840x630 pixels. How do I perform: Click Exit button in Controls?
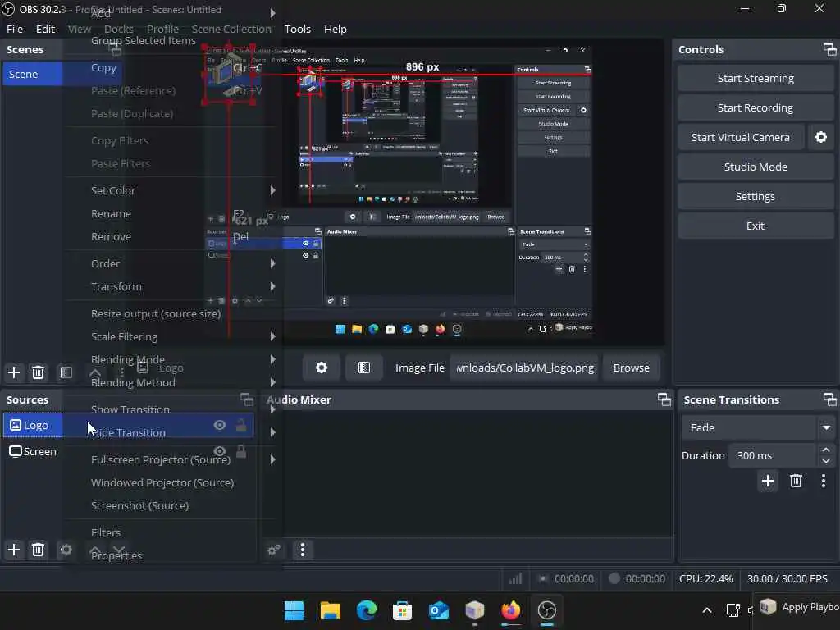click(756, 226)
